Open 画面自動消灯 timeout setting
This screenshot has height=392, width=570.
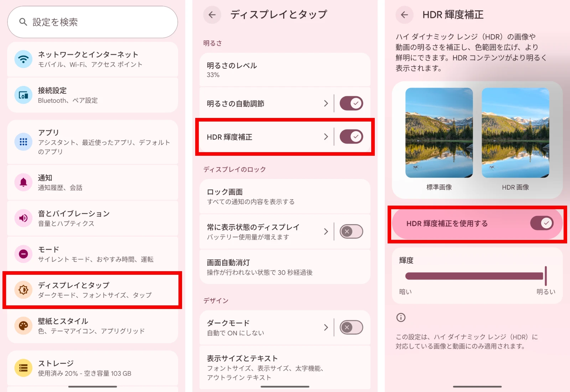click(285, 267)
